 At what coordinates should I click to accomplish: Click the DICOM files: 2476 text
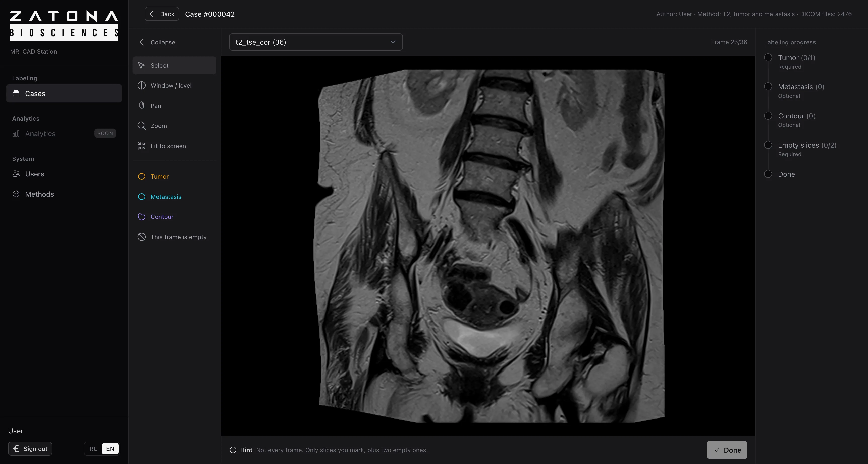[x=826, y=14]
